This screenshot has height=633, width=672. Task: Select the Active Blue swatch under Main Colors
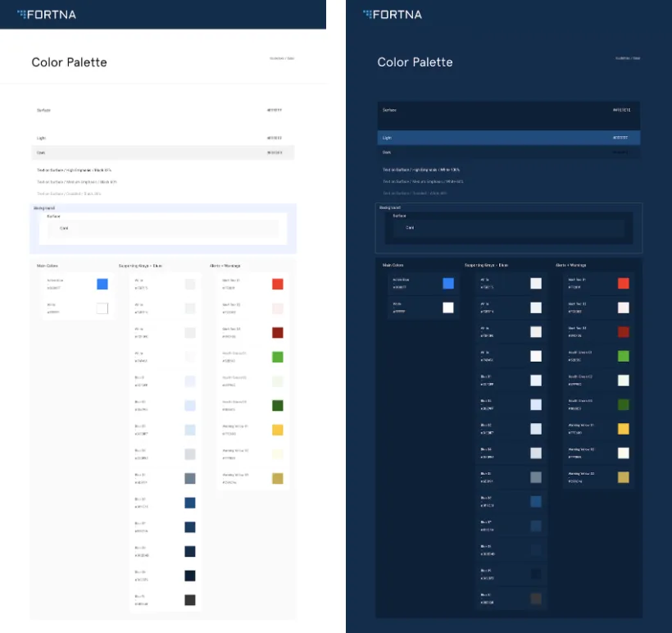tap(102, 284)
